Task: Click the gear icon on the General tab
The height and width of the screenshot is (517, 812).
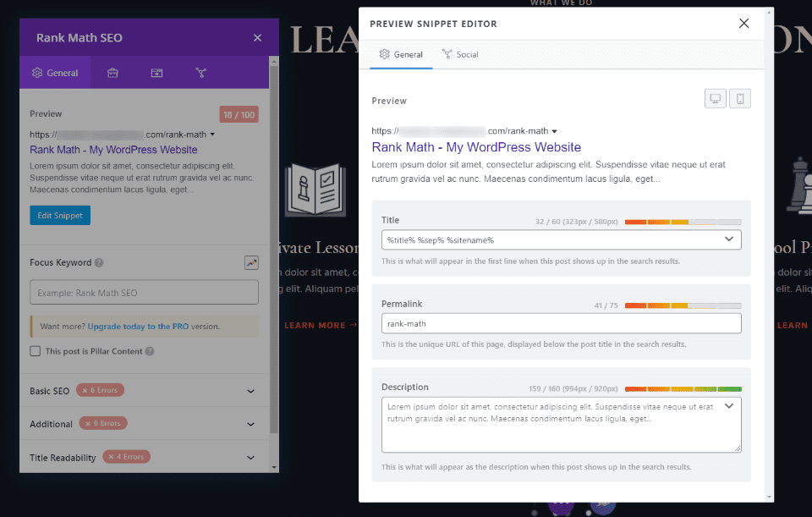Action: click(x=36, y=73)
